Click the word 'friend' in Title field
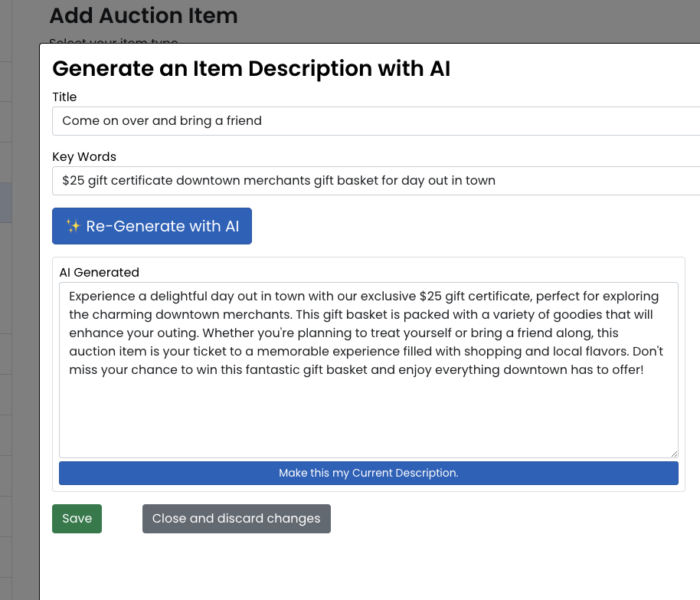The image size is (700, 600). (243, 121)
